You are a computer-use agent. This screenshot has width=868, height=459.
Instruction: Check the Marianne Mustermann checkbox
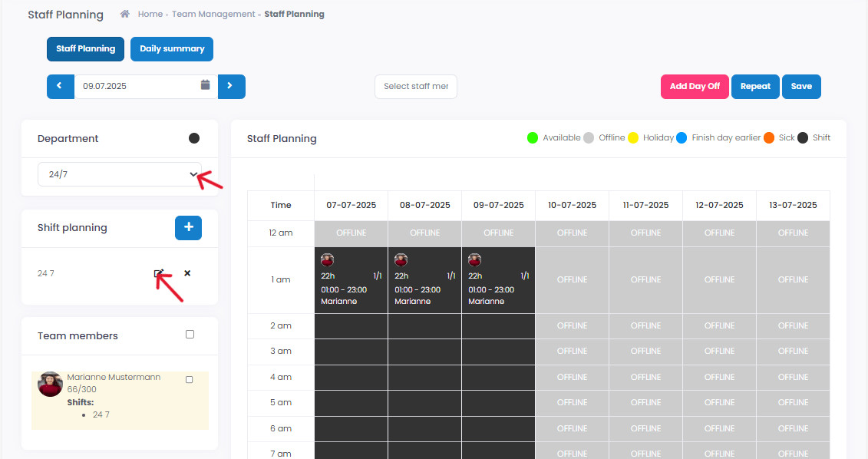coord(190,380)
